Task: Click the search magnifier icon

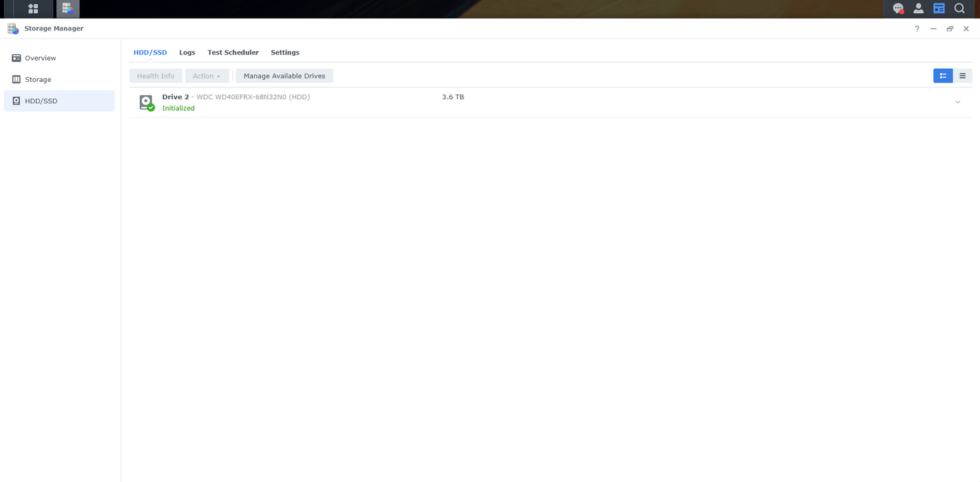Action: 959,9
